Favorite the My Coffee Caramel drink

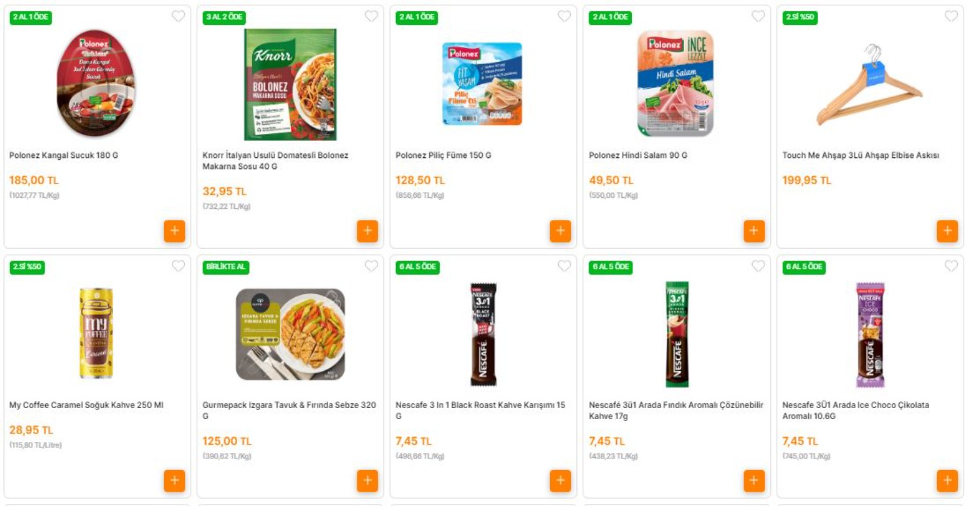(178, 266)
